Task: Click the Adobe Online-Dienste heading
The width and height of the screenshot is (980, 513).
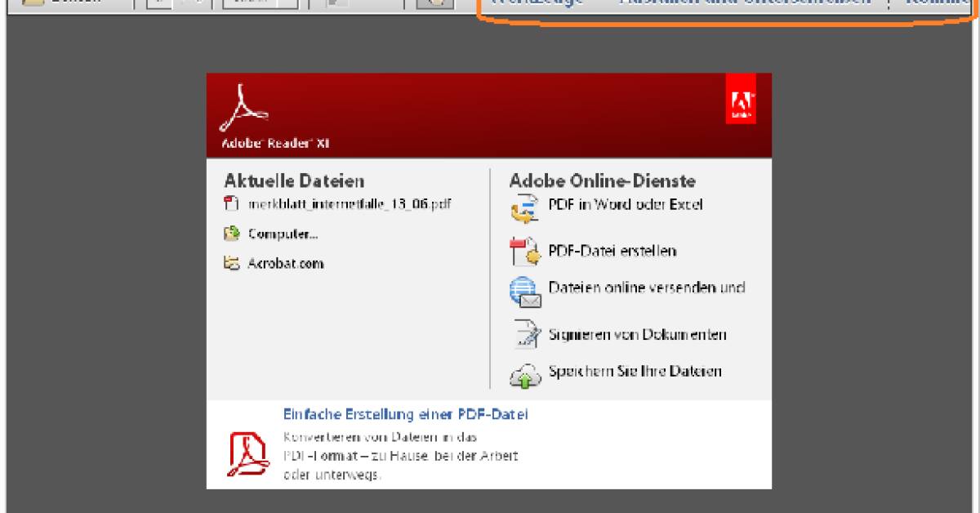Action: [603, 181]
